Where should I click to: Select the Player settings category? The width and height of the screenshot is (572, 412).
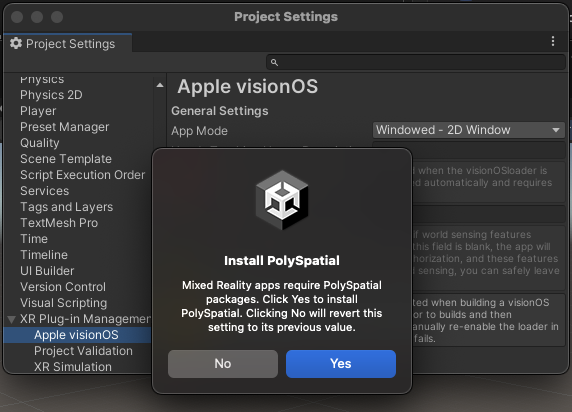pyautogui.click(x=38, y=111)
